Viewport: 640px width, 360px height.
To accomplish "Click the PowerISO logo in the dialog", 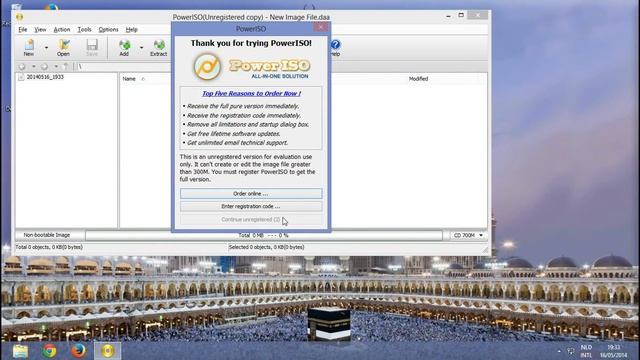I will click(x=251, y=67).
